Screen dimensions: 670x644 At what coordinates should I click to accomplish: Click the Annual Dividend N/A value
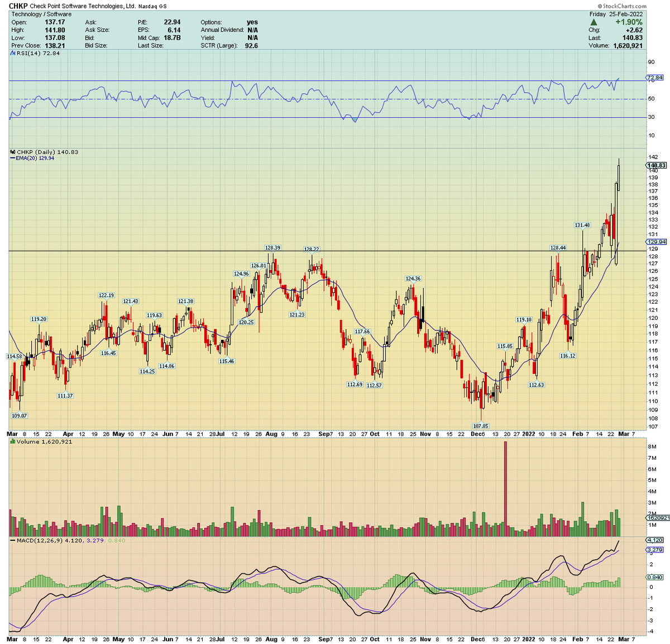pos(253,30)
